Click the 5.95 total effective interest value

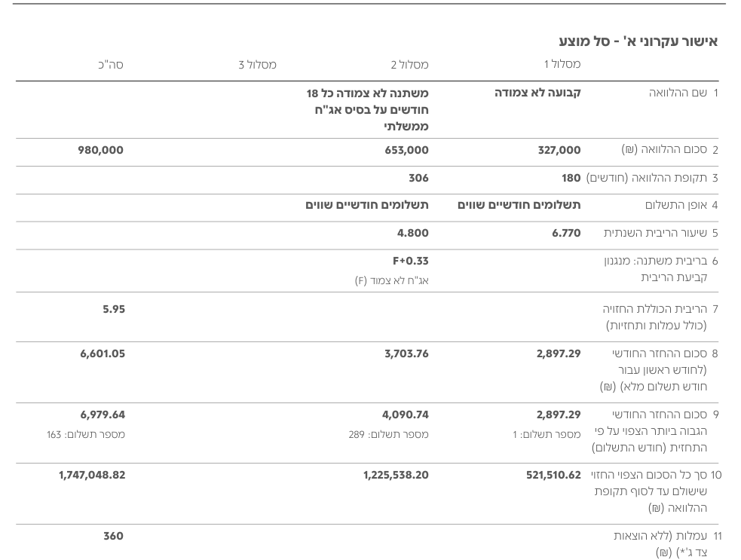pyautogui.click(x=114, y=309)
